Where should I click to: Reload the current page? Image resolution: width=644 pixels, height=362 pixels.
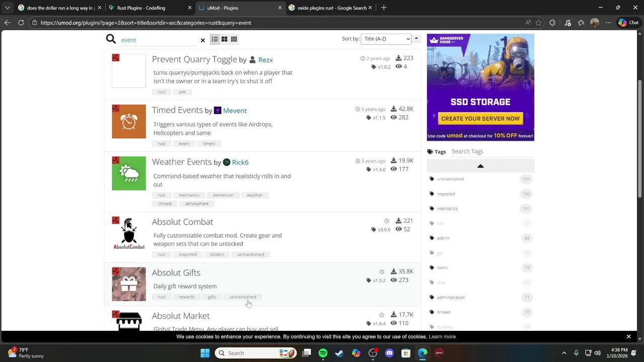(x=21, y=23)
